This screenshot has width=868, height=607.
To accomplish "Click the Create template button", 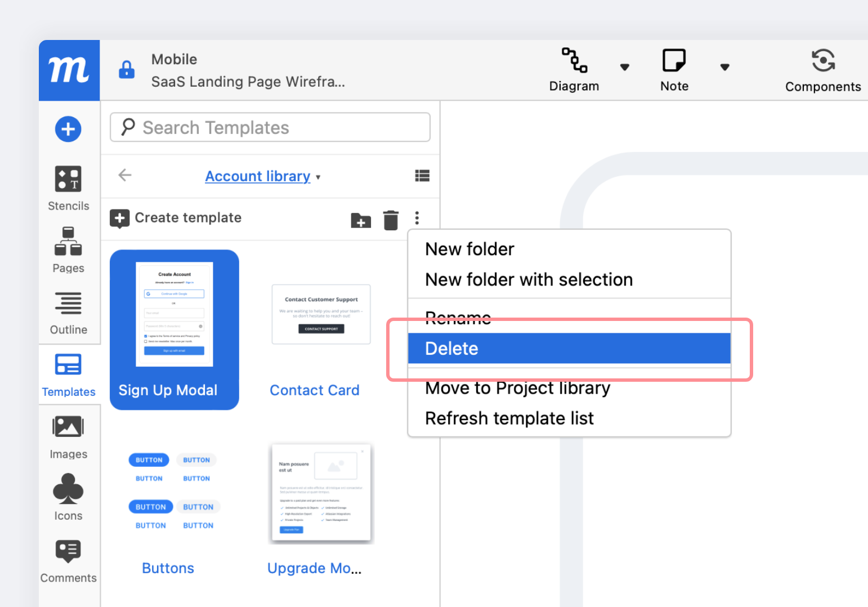I will click(x=175, y=218).
